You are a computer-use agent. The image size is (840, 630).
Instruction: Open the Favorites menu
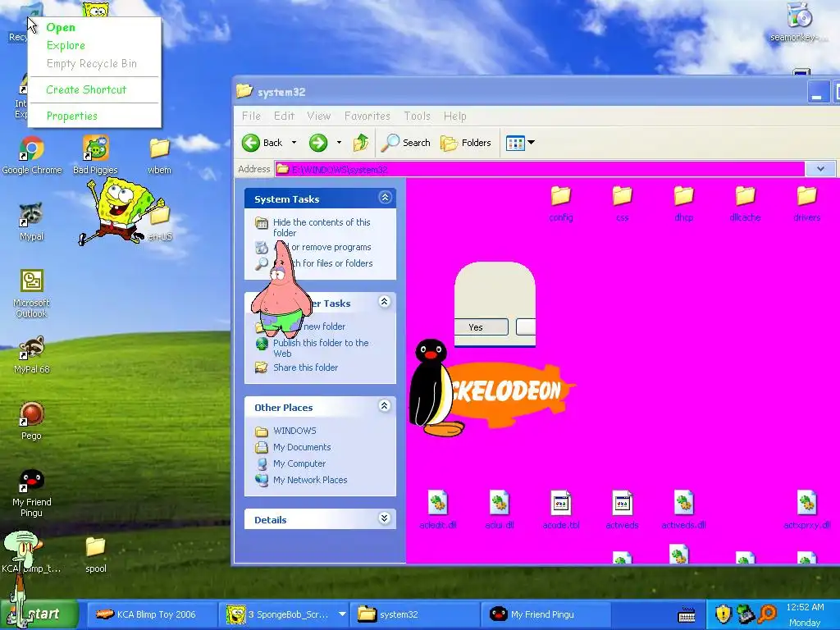click(x=367, y=116)
